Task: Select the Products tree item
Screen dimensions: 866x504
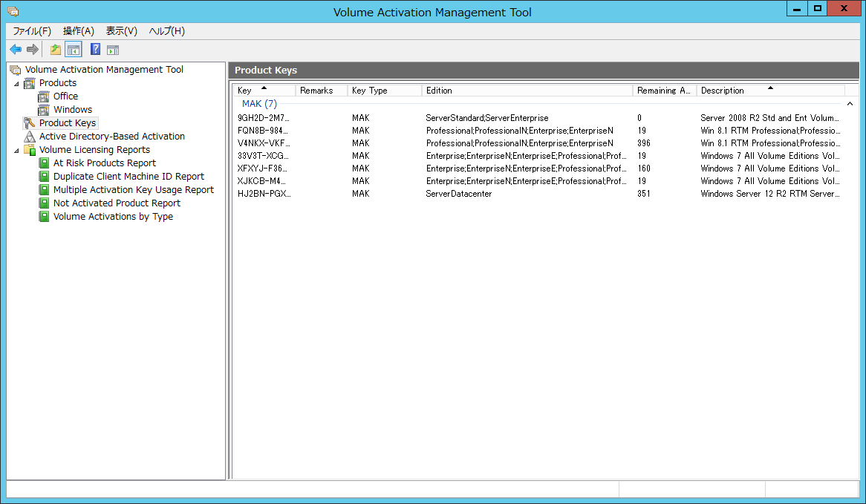Action: click(58, 83)
